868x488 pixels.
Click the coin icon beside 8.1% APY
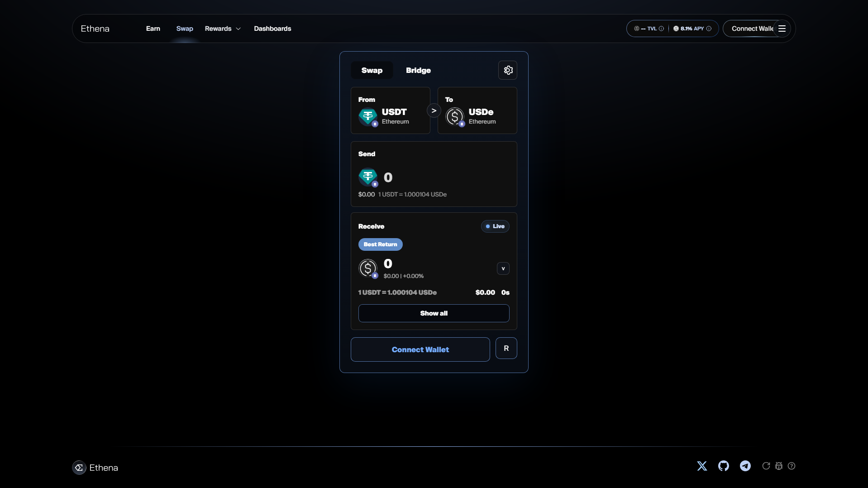coord(676,29)
